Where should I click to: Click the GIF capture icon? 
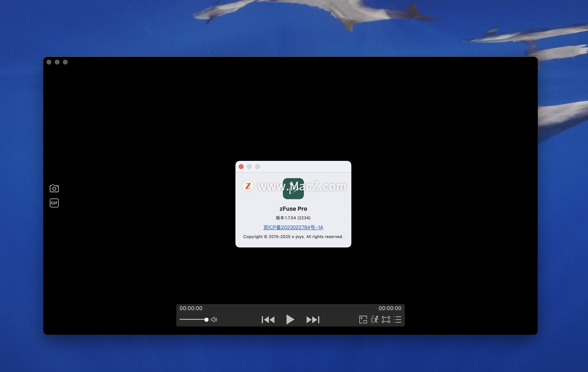pyautogui.click(x=54, y=203)
